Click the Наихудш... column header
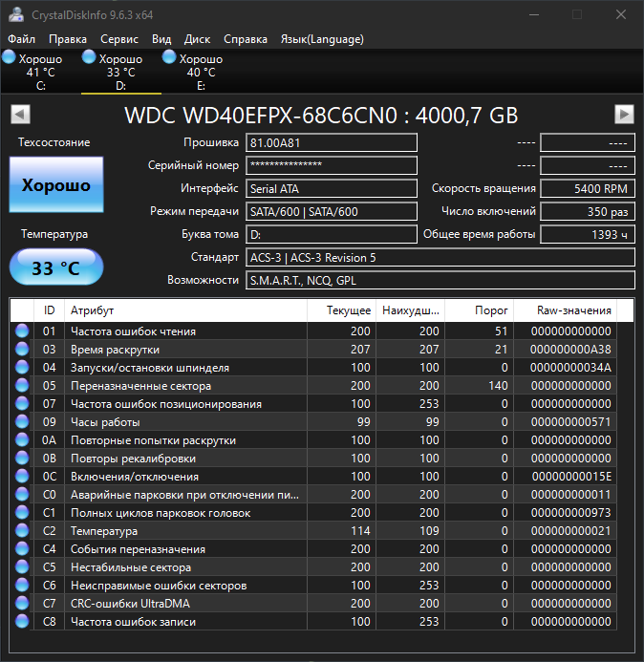The width and height of the screenshot is (644, 662). click(x=411, y=310)
